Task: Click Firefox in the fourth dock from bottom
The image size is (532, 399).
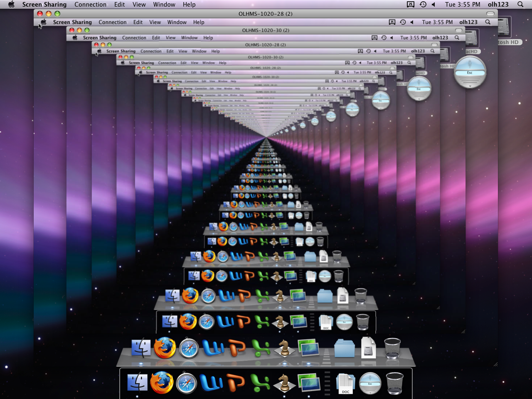Action: pos(190,296)
